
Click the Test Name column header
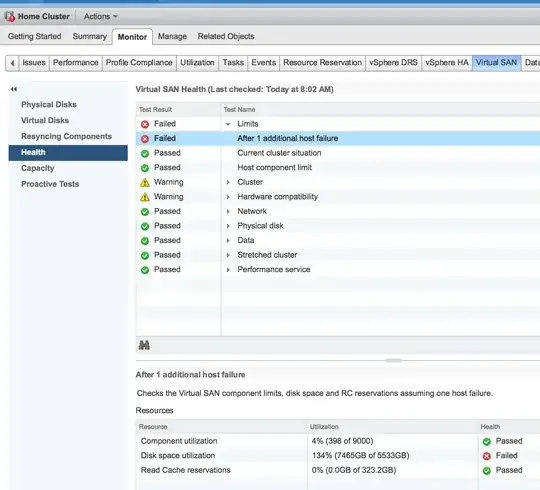381,110
